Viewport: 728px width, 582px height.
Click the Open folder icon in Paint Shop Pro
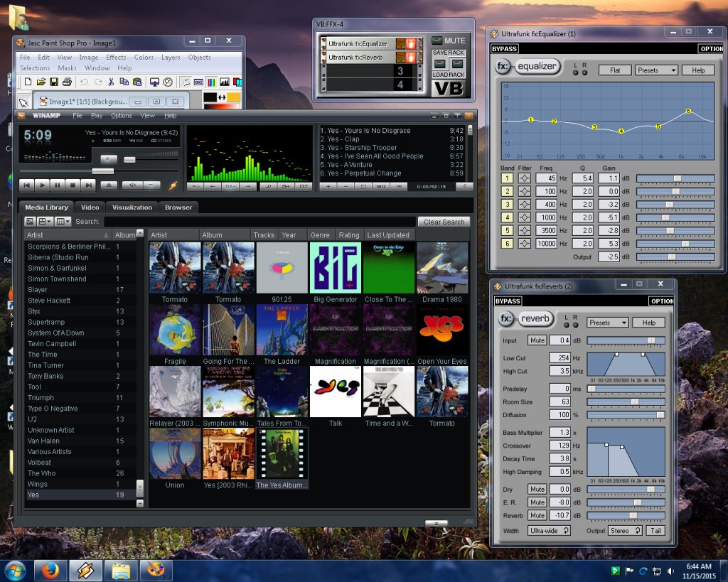tap(41, 82)
